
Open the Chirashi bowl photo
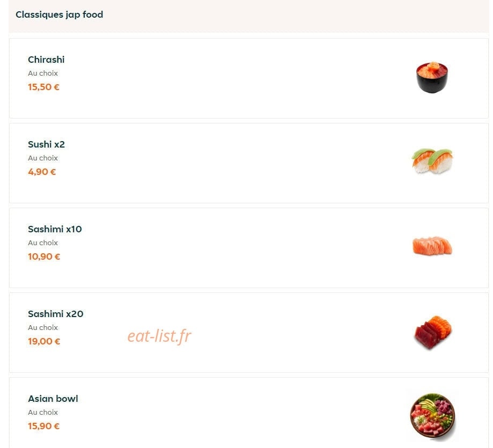click(432, 77)
